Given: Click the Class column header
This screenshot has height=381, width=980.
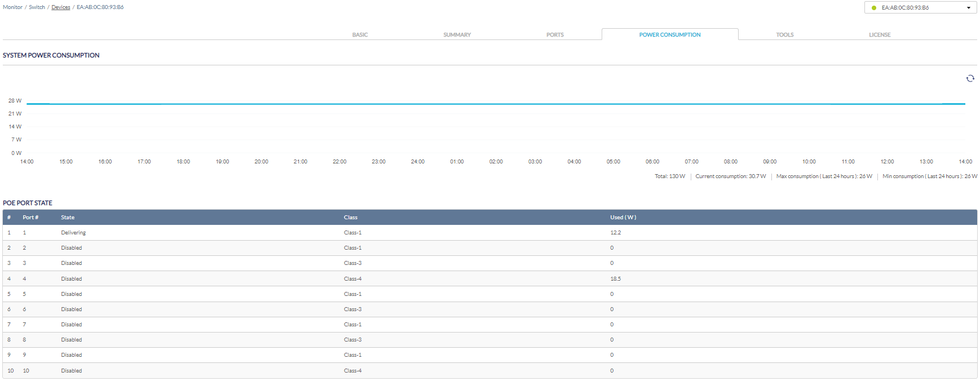Looking at the screenshot, I should pos(351,218).
